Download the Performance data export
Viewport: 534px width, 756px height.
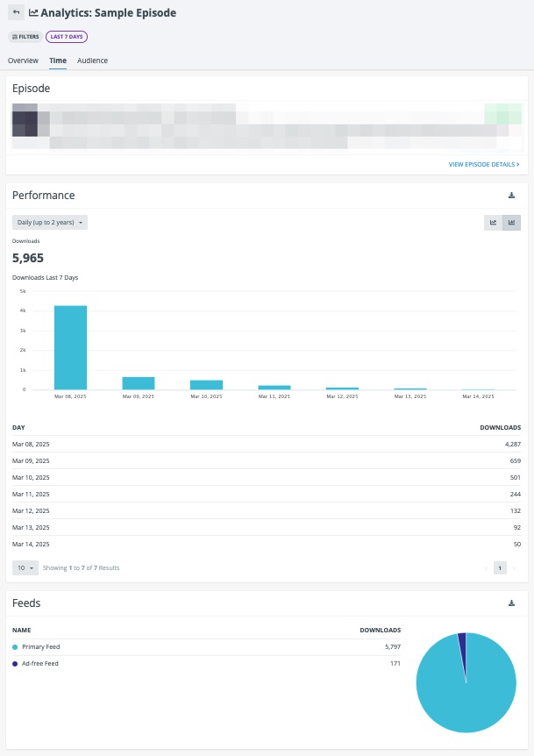pos(511,196)
